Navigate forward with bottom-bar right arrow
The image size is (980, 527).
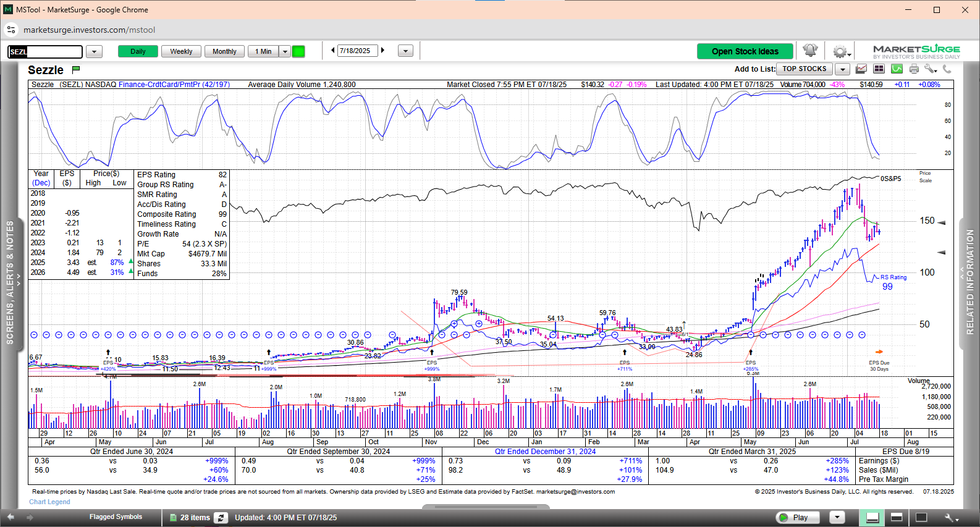point(29,517)
